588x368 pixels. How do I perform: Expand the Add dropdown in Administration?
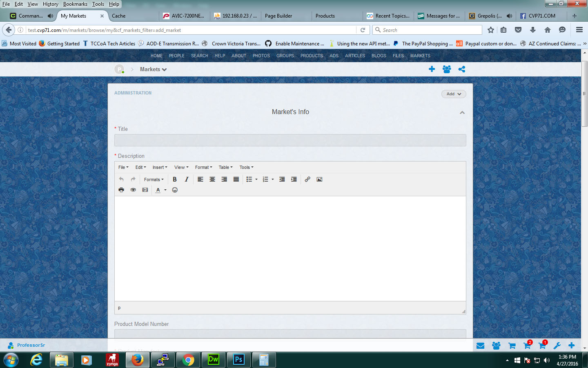[x=453, y=94]
